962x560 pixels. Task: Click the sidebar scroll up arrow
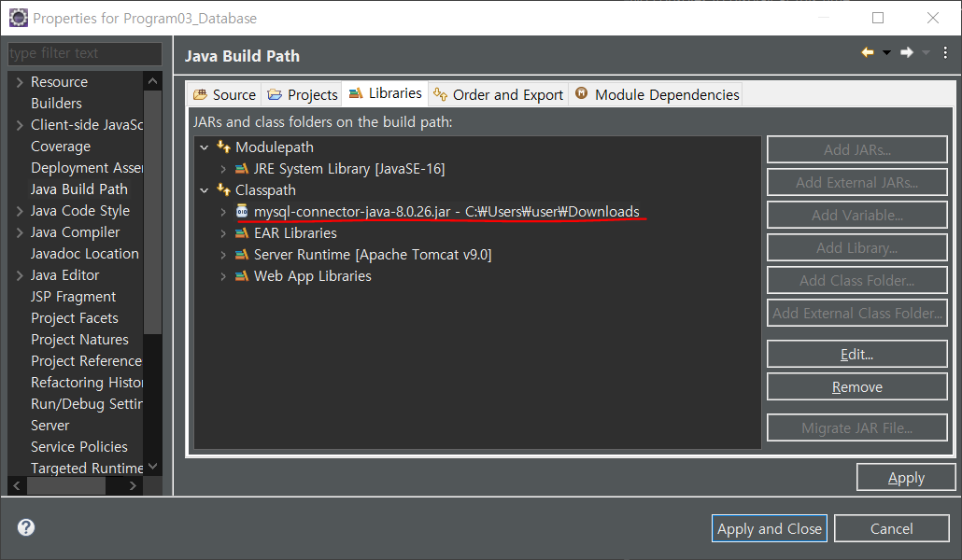pyautogui.click(x=153, y=81)
